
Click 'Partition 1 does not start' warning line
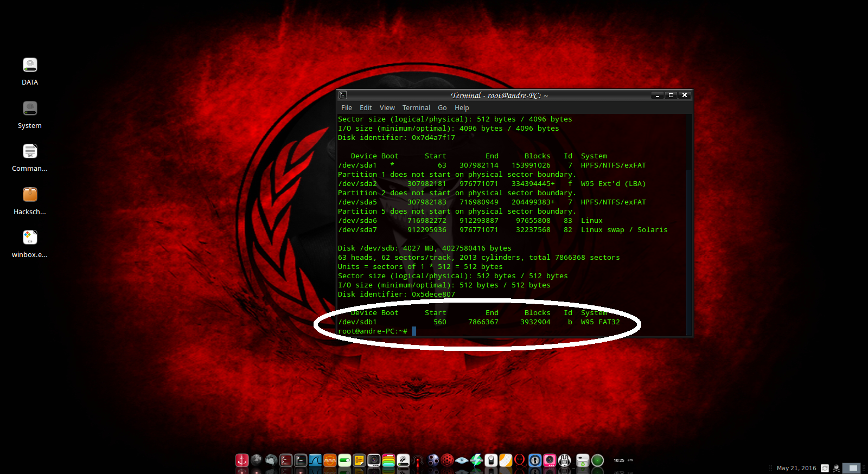click(457, 175)
